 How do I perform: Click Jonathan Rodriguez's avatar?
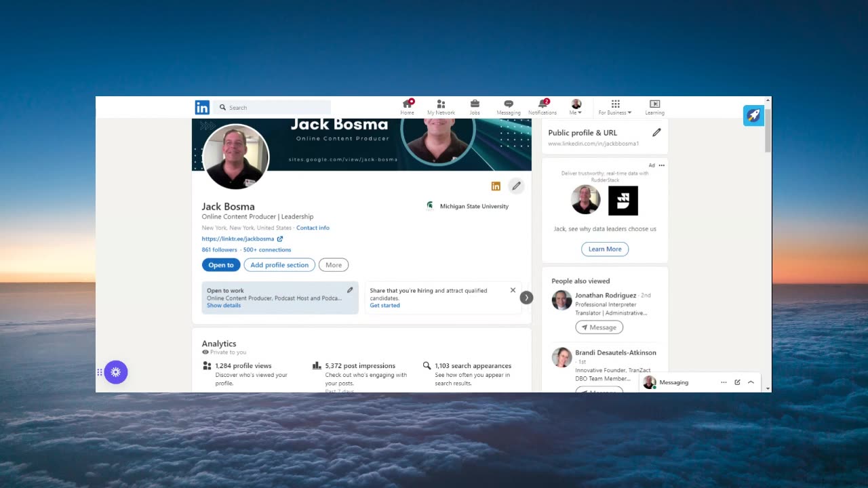coord(561,300)
